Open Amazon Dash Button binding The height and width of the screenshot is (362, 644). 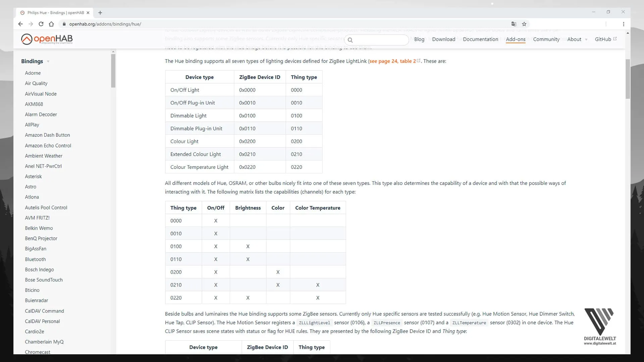click(47, 135)
